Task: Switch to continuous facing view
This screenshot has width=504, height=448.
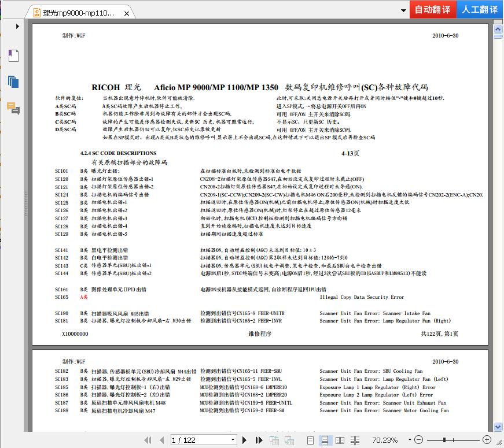Action: tap(355, 440)
